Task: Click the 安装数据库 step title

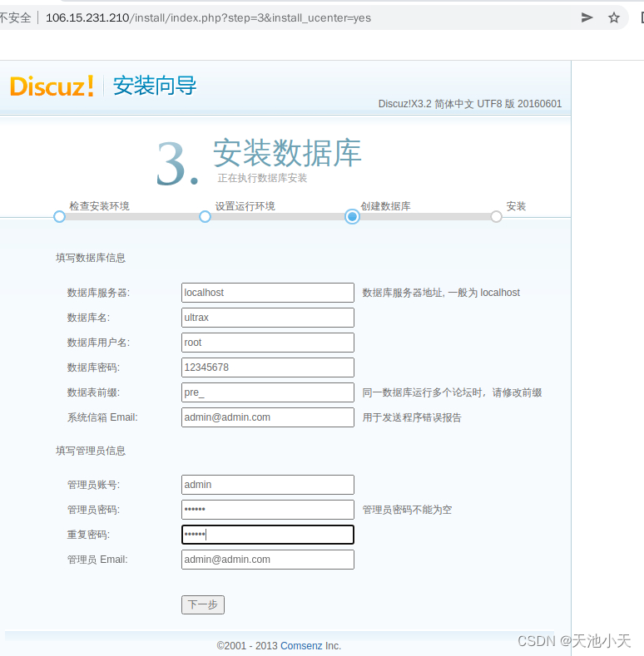Action: (287, 153)
